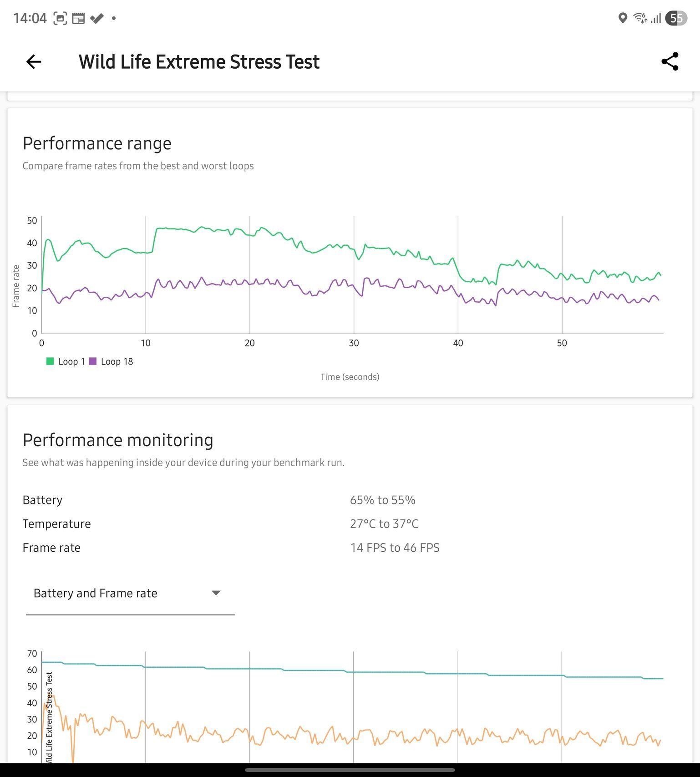Tap the screenshot icon in status bar
The height and width of the screenshot is (777, 700).
(60, 18)
